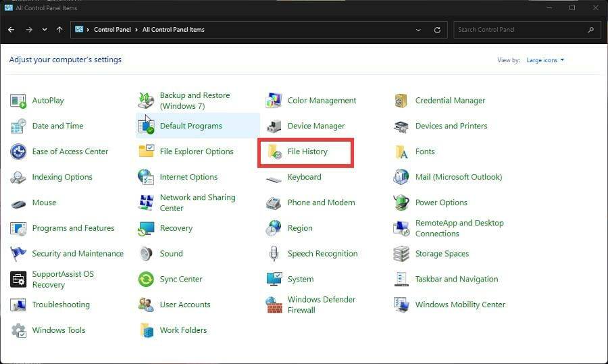Open SupportAssist OS Recovery link

(63, 280)
